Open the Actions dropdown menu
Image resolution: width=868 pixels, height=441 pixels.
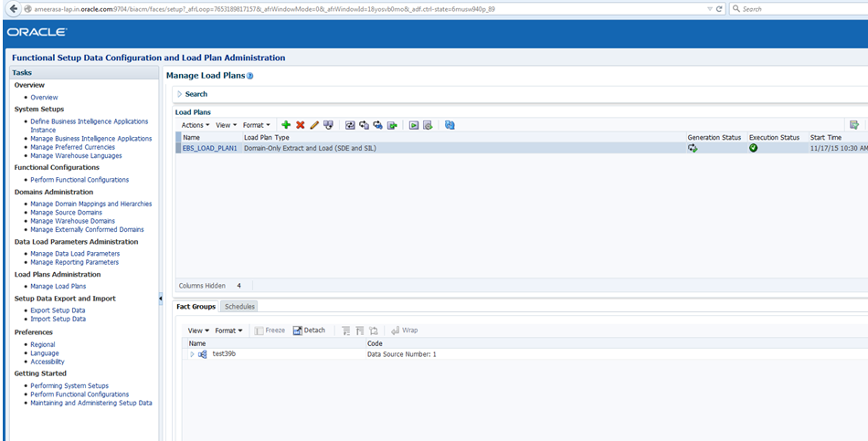pyautogui.click(x=196, y=125)
